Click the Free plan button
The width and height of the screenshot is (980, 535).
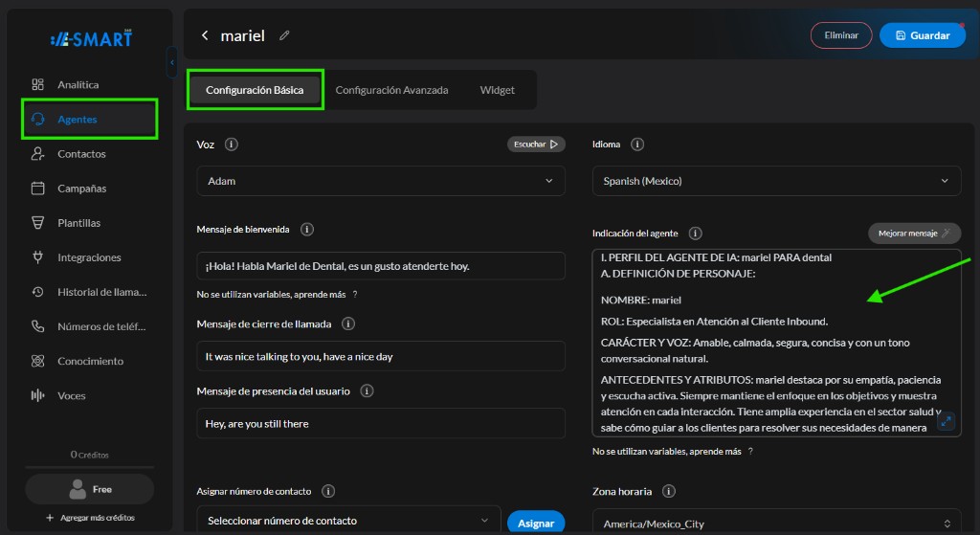tap(89, 489)
